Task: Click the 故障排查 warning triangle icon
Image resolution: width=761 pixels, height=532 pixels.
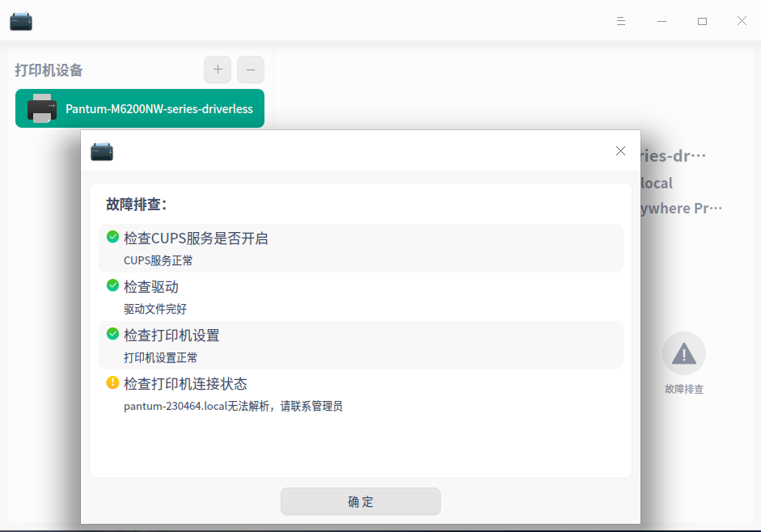Action: 683,353
